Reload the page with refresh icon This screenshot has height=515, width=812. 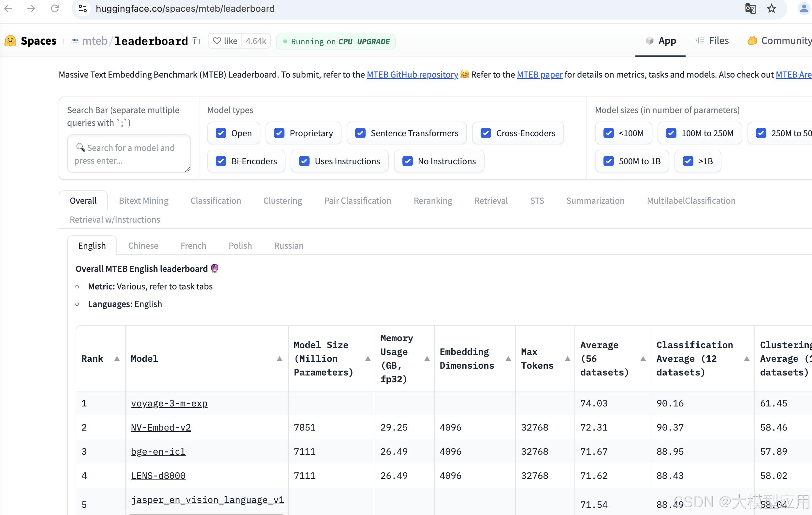[55, 8]
